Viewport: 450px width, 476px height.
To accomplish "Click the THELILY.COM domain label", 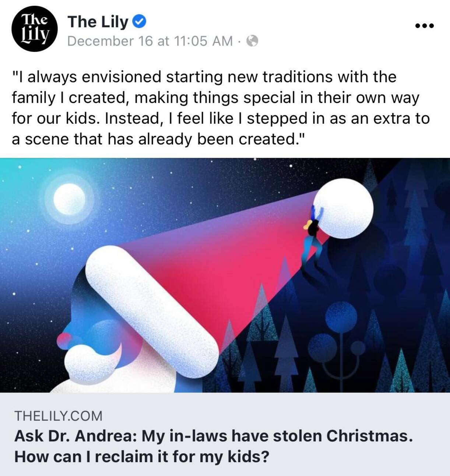I will pos(58,416).
